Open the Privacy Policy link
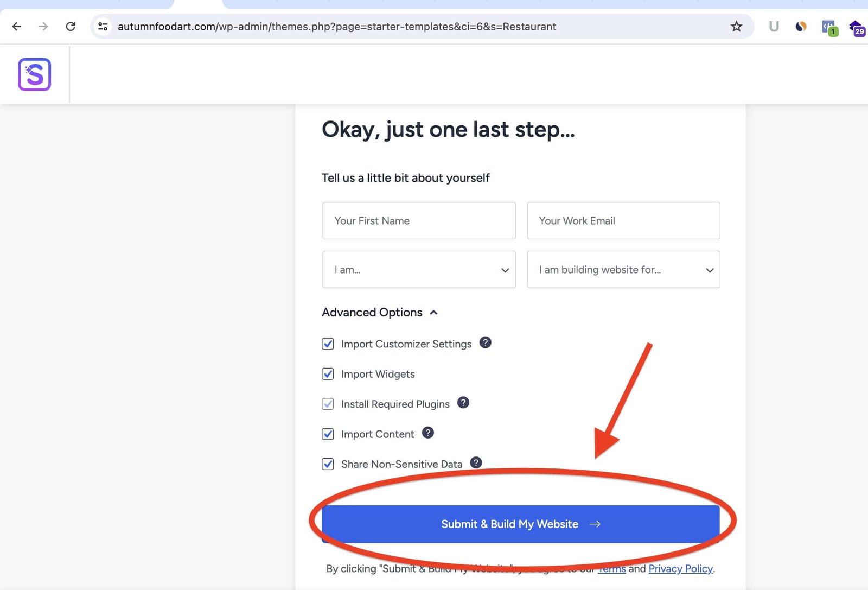 [x=680, y=569]
